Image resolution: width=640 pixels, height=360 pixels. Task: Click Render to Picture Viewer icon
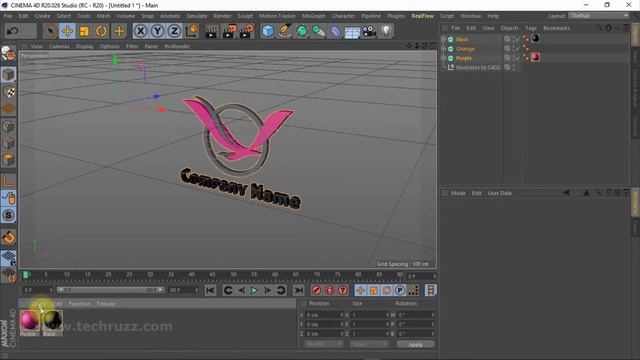coord(229,31)
